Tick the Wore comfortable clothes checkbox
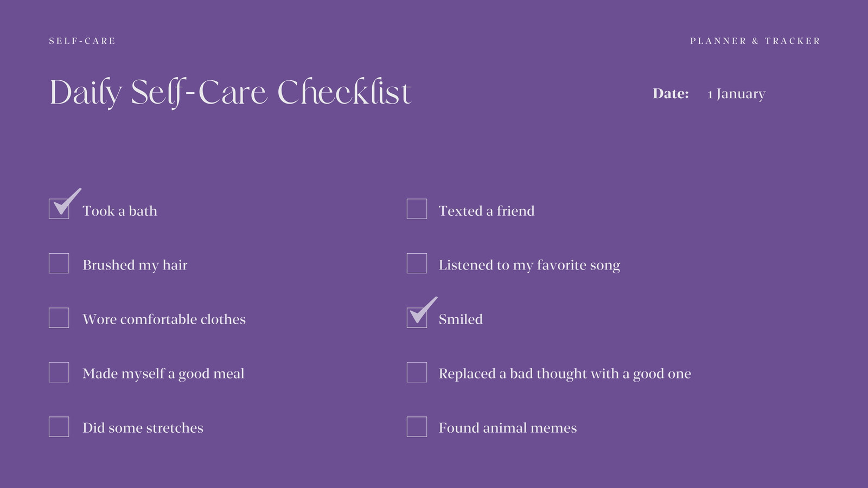This screenshot has width=868, height=488. point(59,318)
